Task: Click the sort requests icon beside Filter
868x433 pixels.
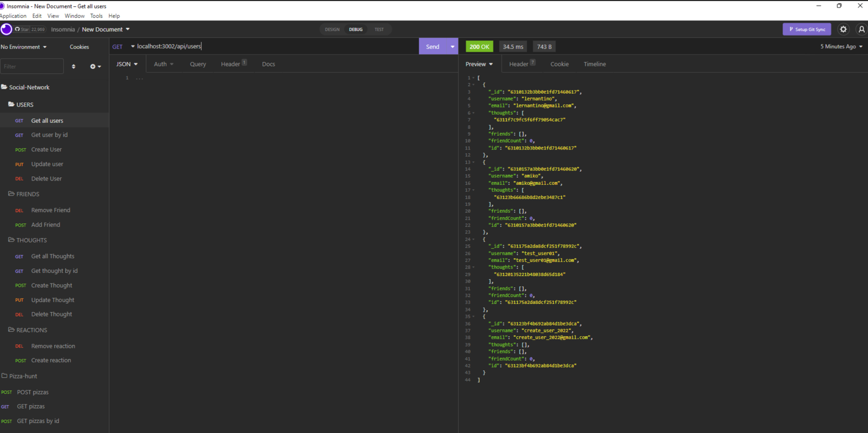Action: point(73,66)
